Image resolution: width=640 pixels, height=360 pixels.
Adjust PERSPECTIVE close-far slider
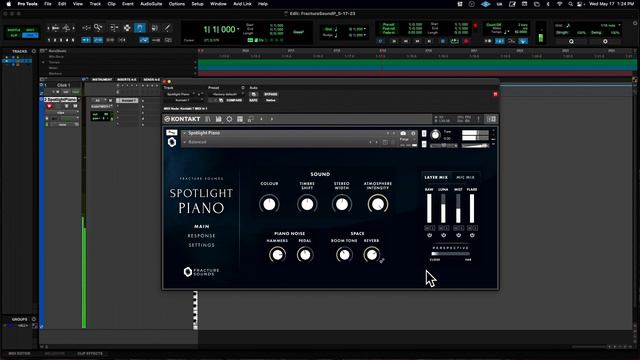[450, 254]
